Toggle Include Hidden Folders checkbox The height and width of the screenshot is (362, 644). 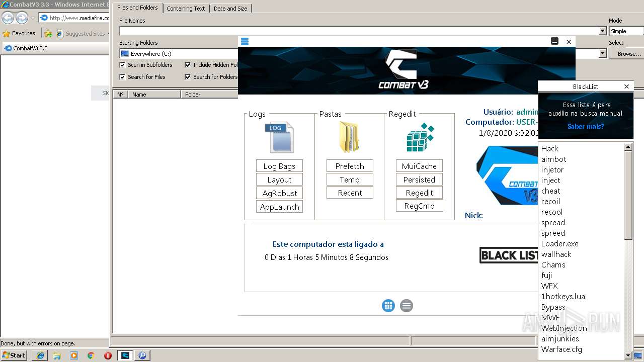(188, 65)
